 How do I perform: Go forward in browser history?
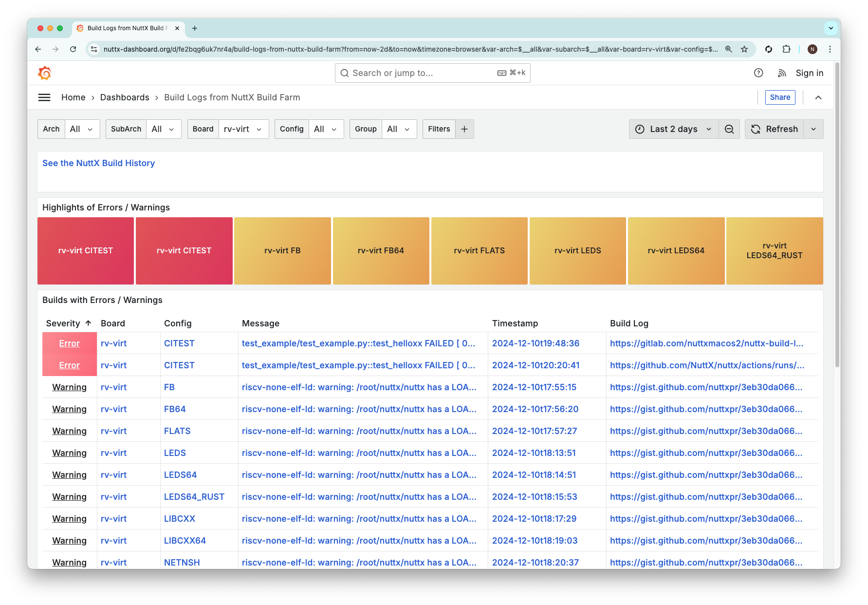(x=55, y=49)
